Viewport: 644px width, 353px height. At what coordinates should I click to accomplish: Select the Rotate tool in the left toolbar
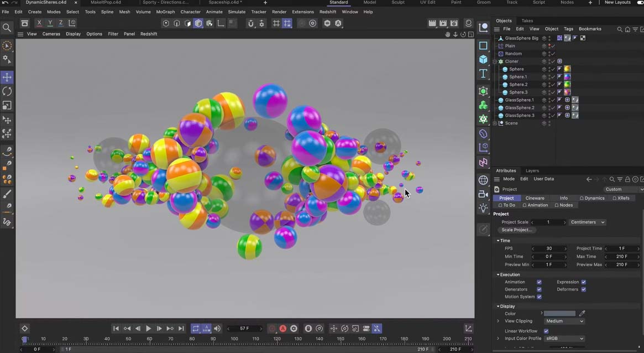(x=7, y=91)
